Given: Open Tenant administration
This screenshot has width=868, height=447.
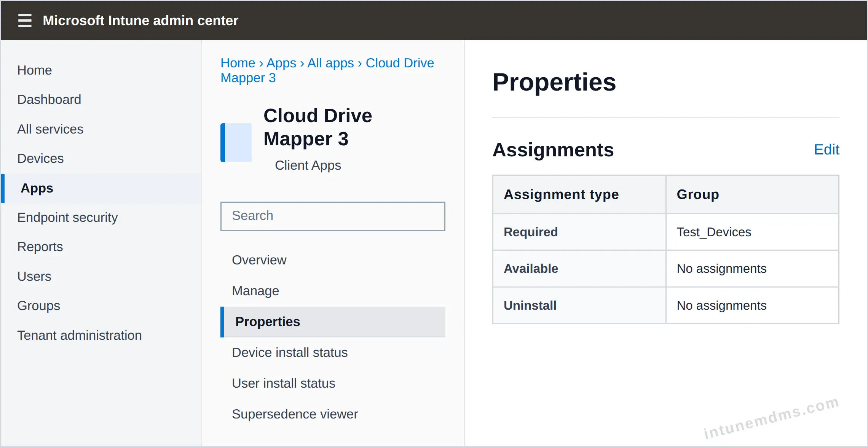Looking at the screenshot, I should point(80,336).
